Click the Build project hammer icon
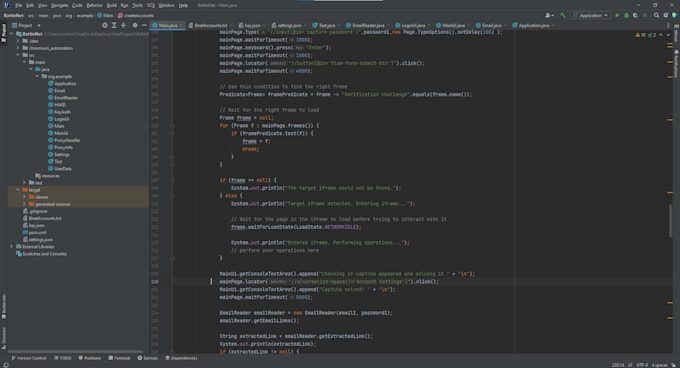 [x=563, y=16]
